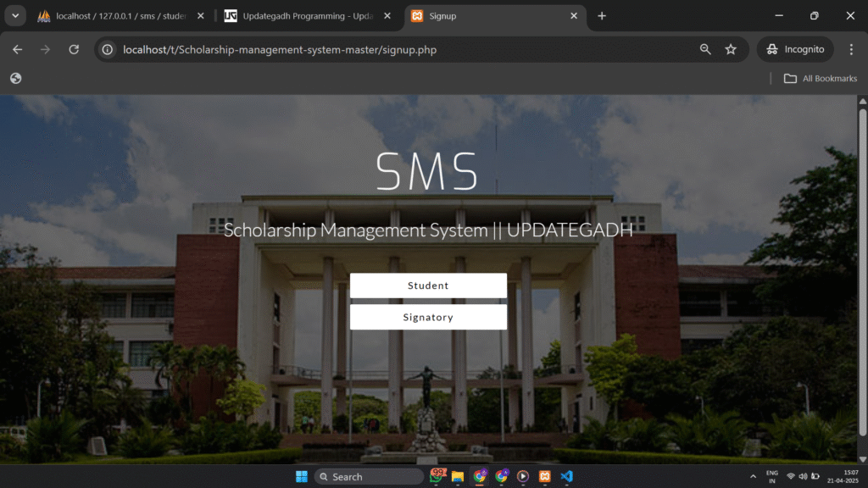Restore down the Chrome window
This screenshot has width=868, height=488.
[x=814, y=15]
